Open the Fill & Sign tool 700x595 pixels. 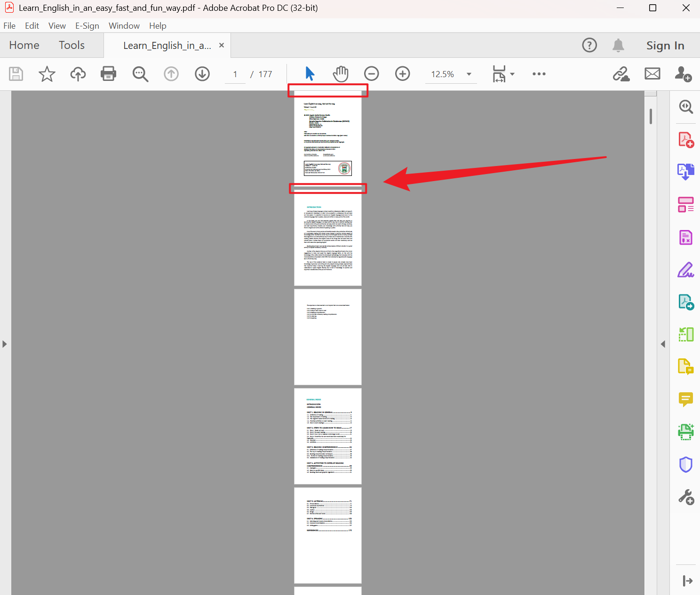(x=686, y=270)
